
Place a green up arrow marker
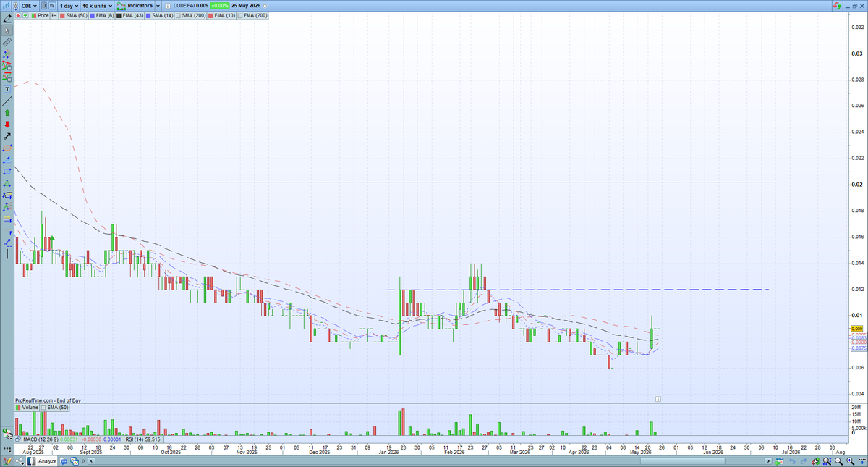[x=7, y=112]
